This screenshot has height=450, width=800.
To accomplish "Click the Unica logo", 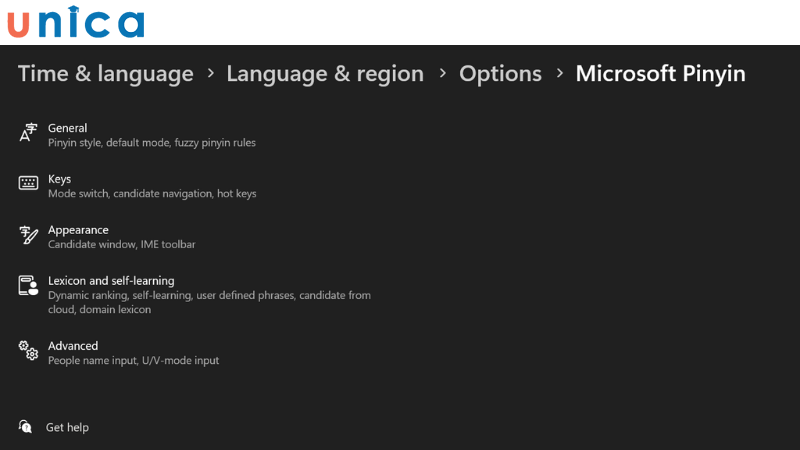I will coord(76,22).
